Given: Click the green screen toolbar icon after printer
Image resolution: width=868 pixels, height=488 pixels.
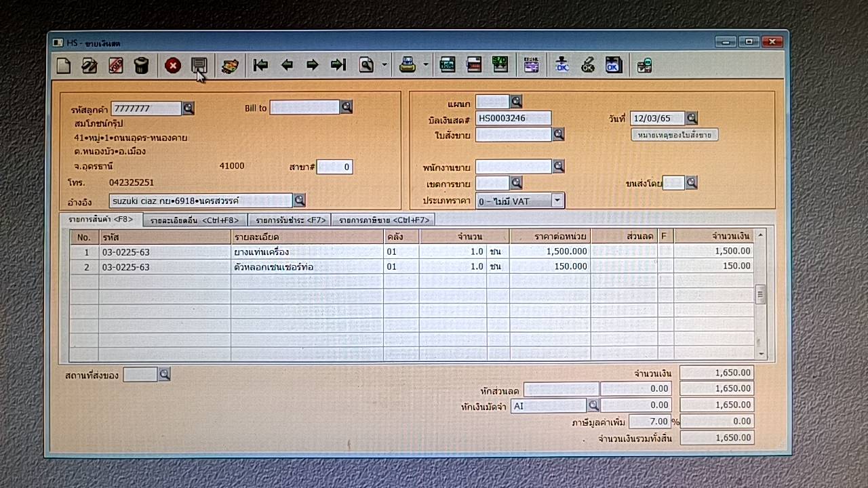Looking at the screenshot, I should coord(448,65).
